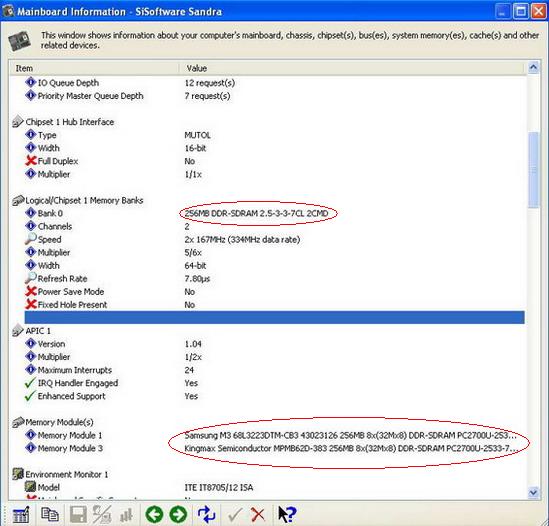Refresh data with the blue arrows icon
Viewport: 549px width, 526px height.
(x=206, y=515)
